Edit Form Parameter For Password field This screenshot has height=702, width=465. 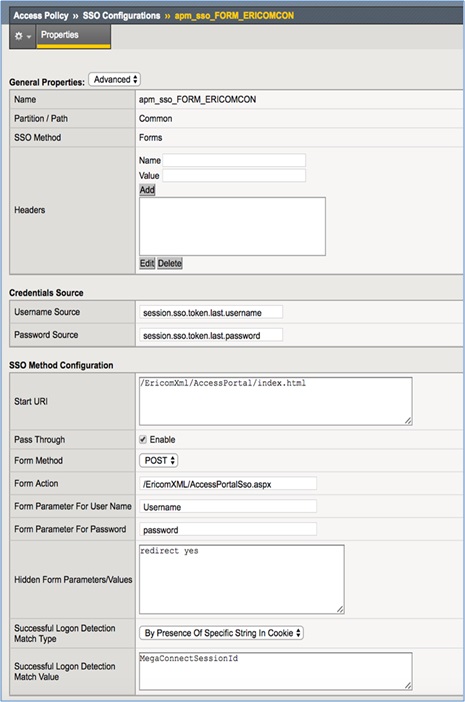pos(228,530)
